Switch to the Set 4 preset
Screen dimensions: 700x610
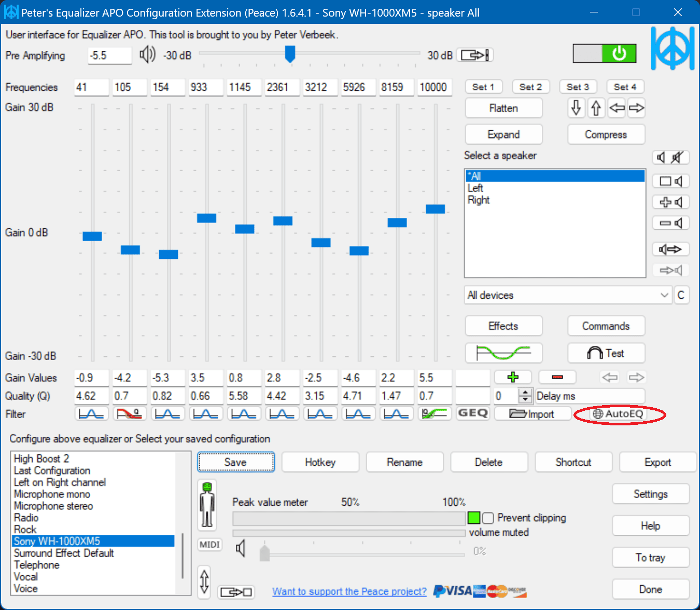625,87
